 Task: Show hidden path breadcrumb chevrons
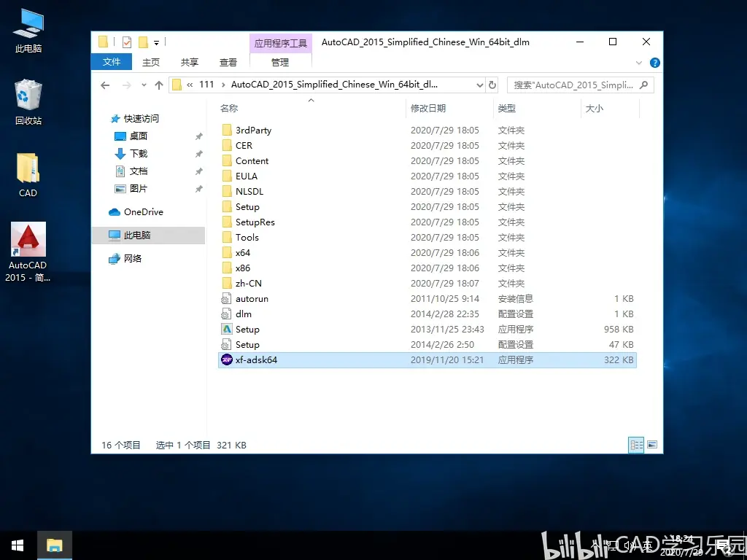coord(190,85)
